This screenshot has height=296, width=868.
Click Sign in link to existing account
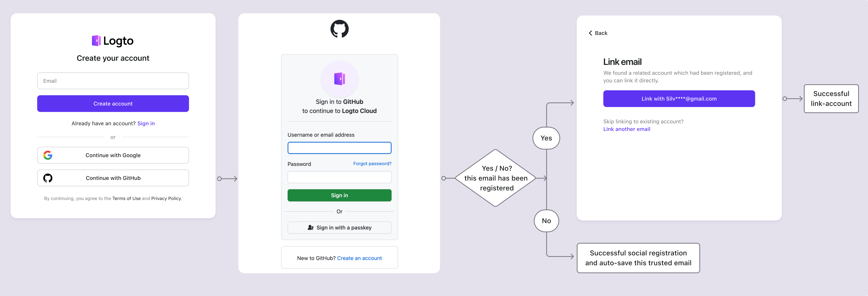coord(146,123)
